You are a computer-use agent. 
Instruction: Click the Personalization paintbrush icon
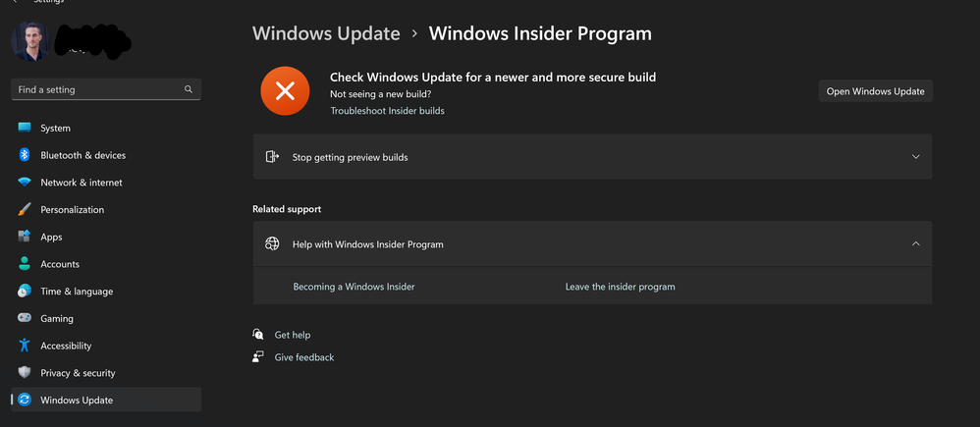[x=25, y=209]
